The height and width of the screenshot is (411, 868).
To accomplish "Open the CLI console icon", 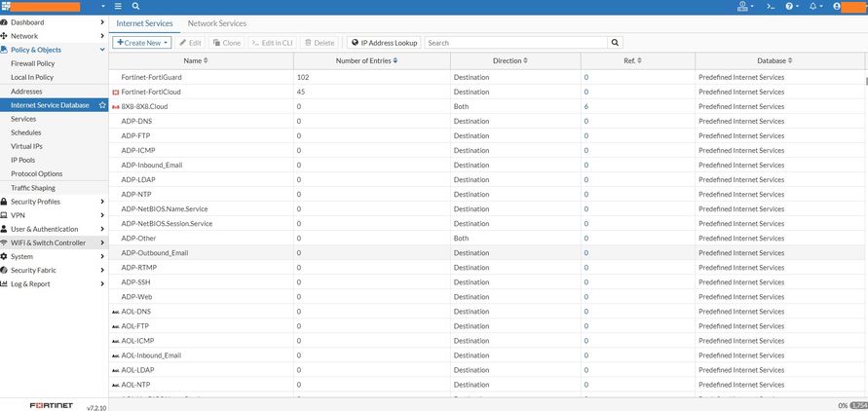I will 770,7.
